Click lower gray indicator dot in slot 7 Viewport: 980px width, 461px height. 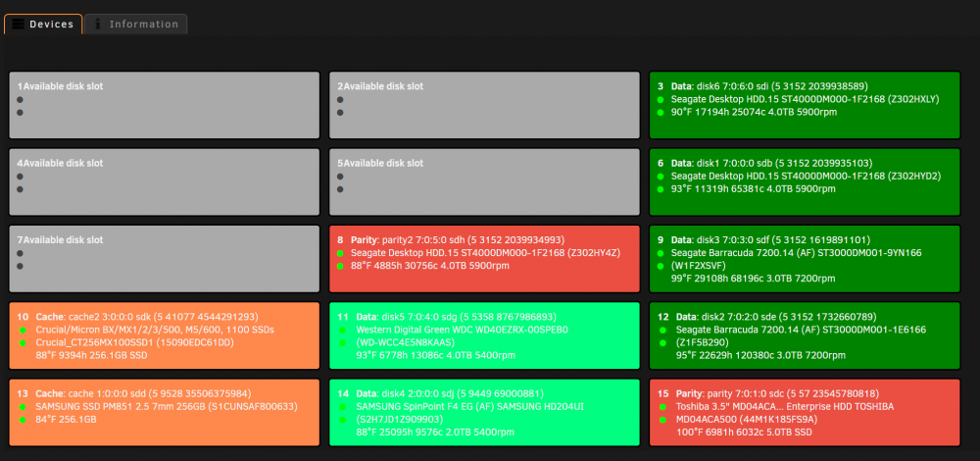coord(20,266)
